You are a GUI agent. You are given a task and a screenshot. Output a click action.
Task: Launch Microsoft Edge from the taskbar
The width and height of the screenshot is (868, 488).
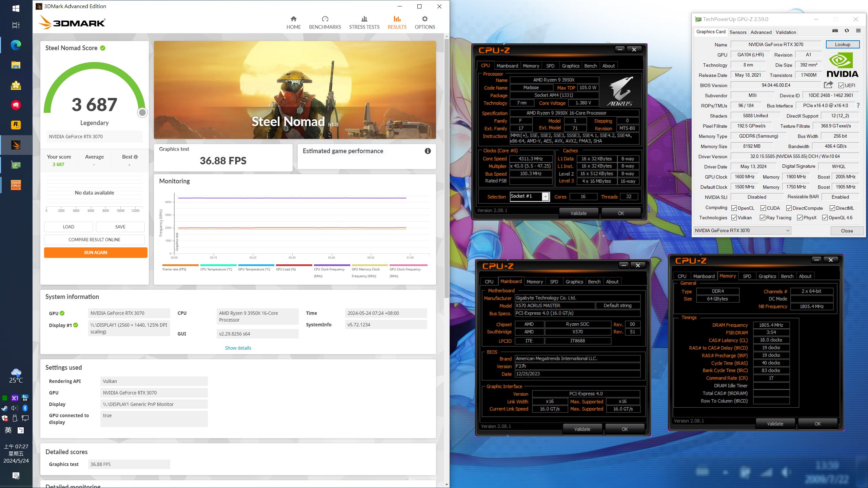tap(16, 45)
